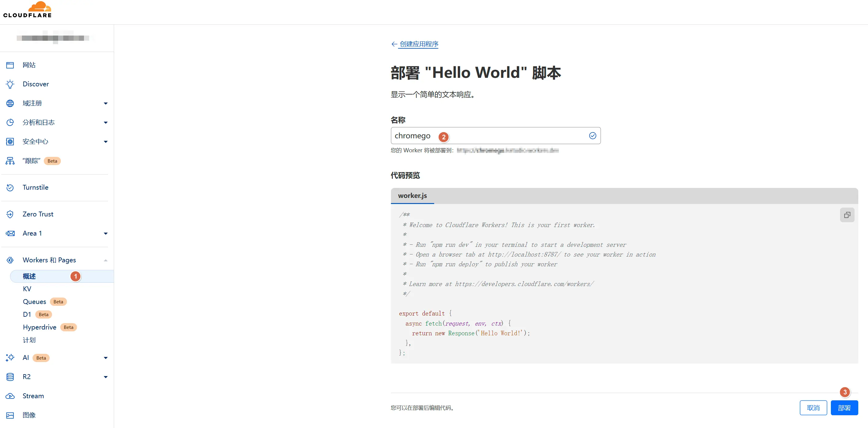Copy worker.js code with the copy icon
Viewport: 868px width, 428px height.
[x=847, y=215]
